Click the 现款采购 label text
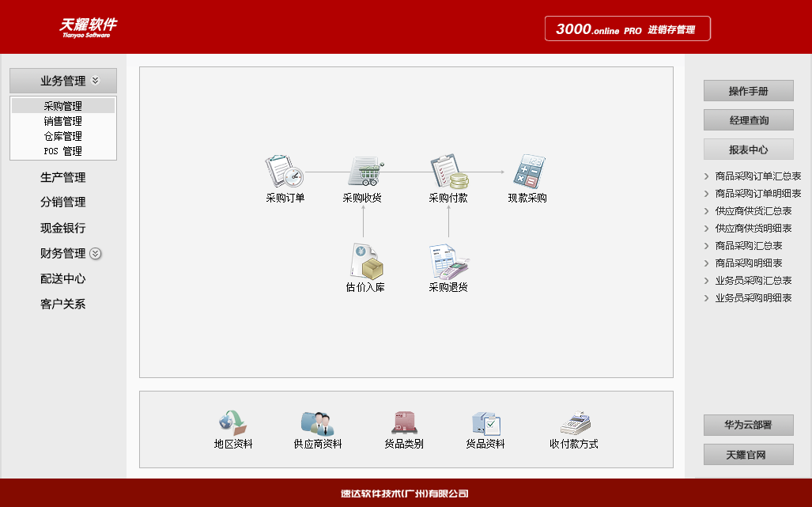Viewport: 812px width, 507px height. [x=527, y=198]
